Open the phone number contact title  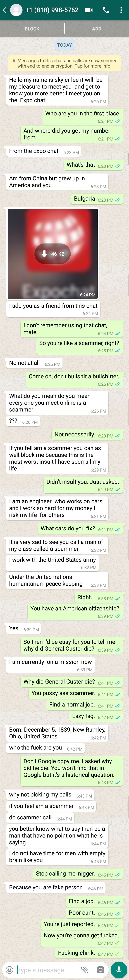[x=52, y=10]
